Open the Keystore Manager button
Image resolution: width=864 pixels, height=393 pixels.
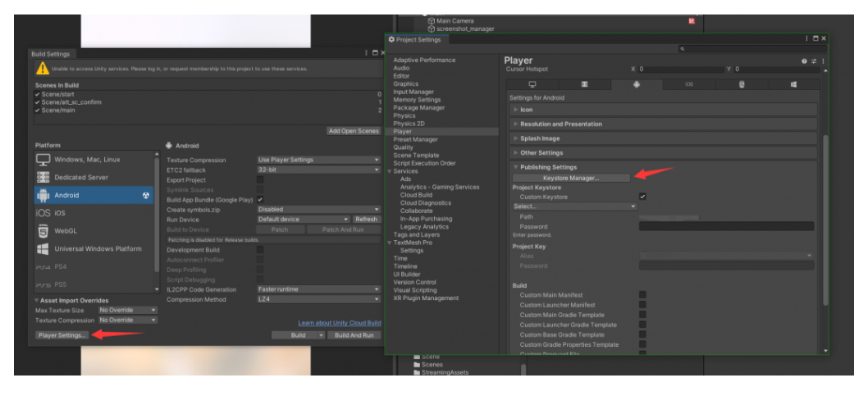click(x=571, y=178)
